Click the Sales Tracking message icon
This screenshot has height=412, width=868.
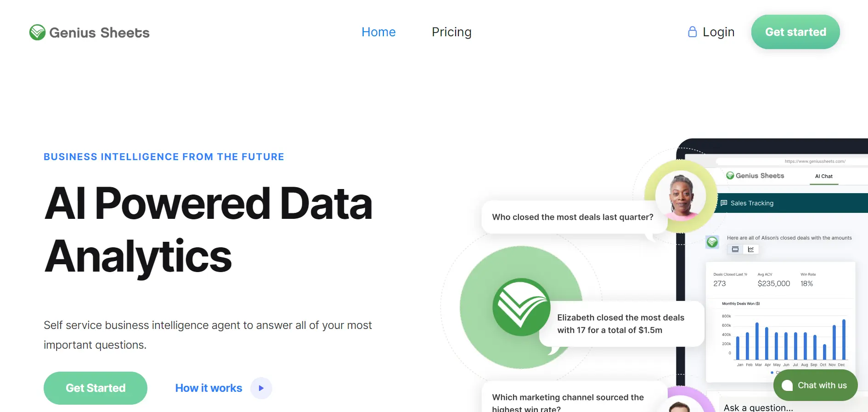(724, 203)
